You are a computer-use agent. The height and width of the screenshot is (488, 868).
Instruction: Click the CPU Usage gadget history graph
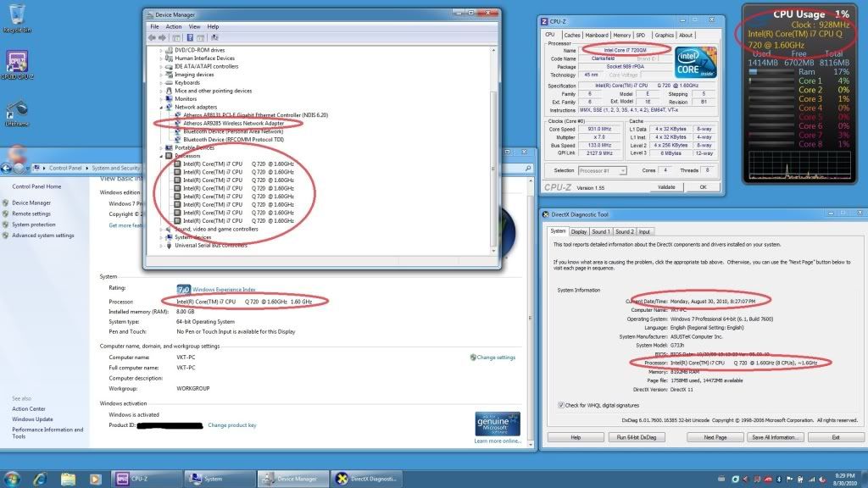799,165
